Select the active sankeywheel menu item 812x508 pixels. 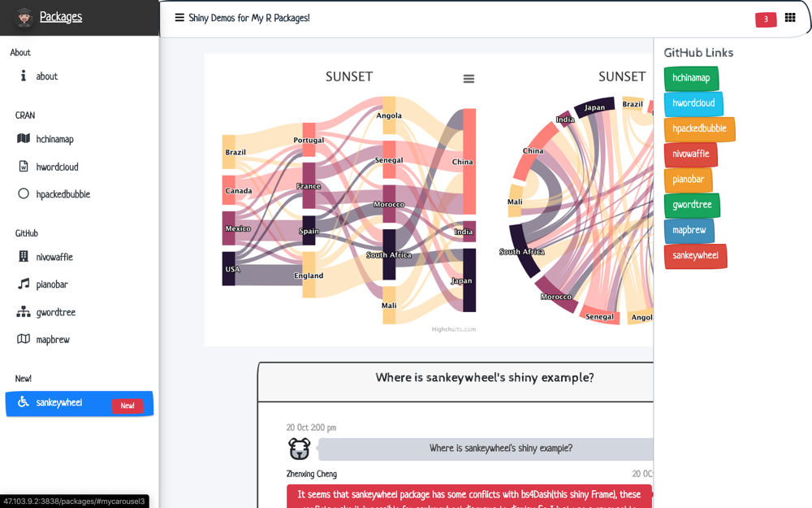tap(80, 403)
